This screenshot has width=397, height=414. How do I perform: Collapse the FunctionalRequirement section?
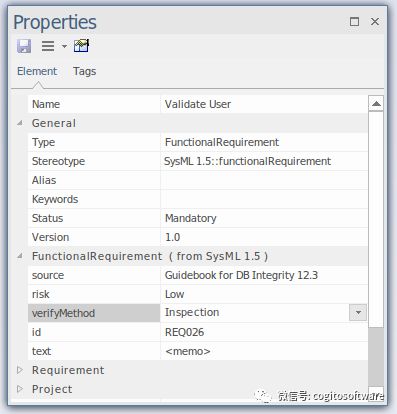coord(20,256)
